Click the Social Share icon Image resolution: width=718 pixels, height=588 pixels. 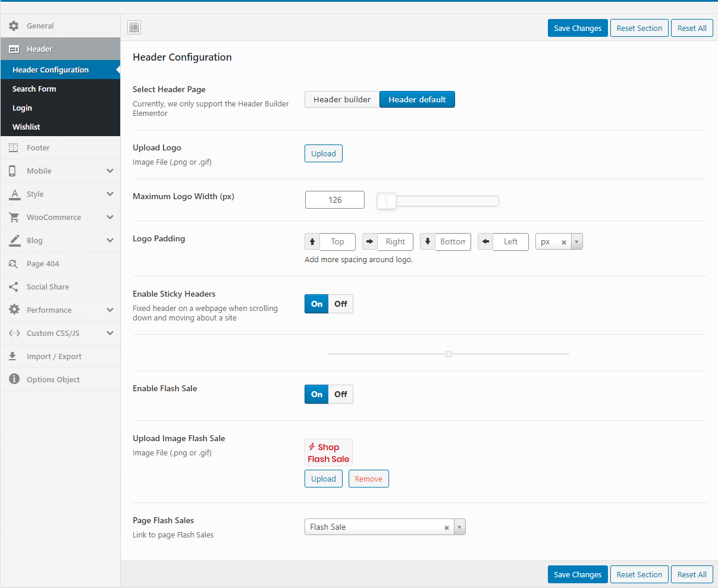14,287
